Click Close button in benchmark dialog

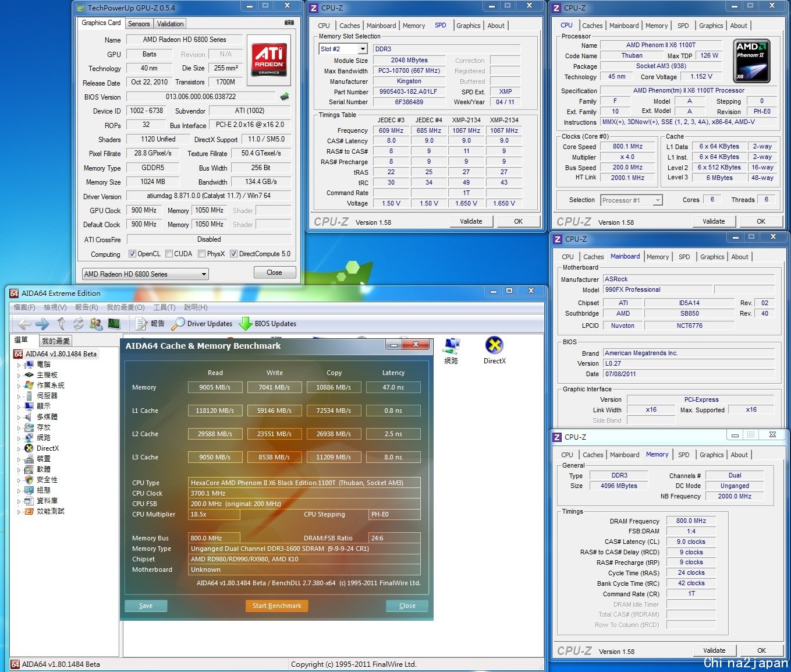[x=407, y=606]
